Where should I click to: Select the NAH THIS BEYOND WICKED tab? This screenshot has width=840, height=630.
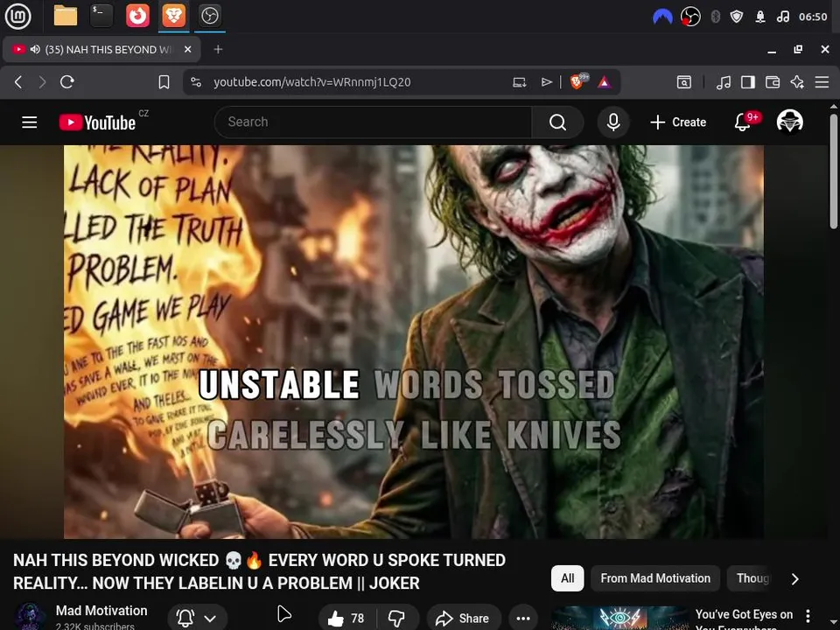pyautogui.click(x=101, y=49)
